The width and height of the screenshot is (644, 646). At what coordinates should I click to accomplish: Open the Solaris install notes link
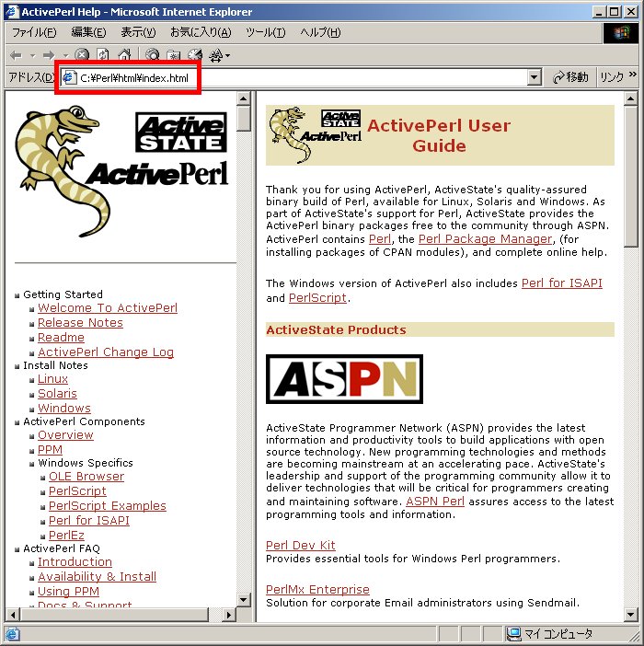coord(57,394)
